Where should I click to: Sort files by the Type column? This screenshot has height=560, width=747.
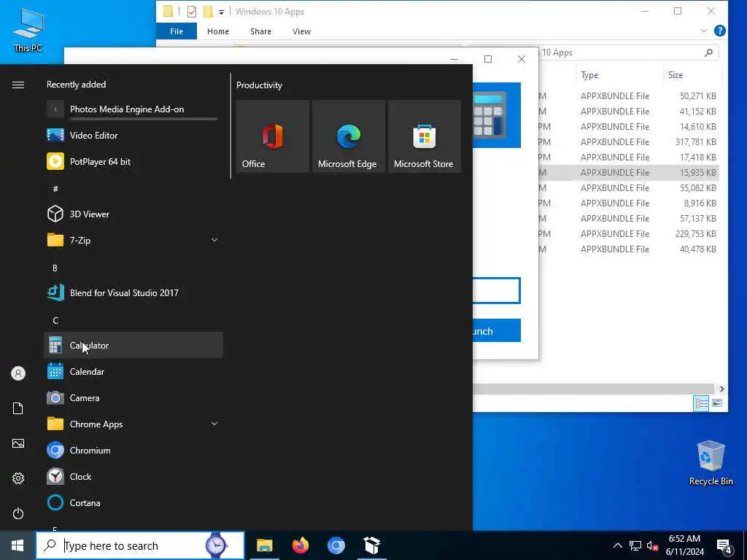click(619, 75)
